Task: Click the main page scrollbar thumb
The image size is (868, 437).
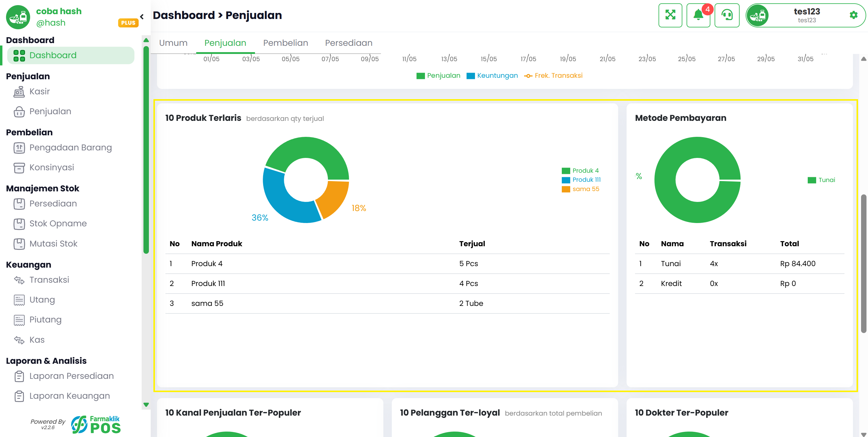Action: pyautogui.click(x=863, y=263)
